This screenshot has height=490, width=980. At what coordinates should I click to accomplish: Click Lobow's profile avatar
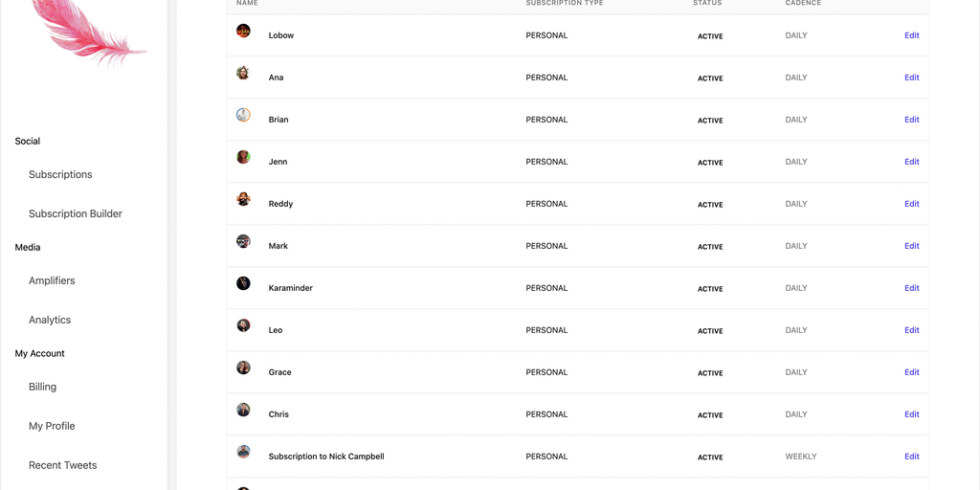coord(243,31)
